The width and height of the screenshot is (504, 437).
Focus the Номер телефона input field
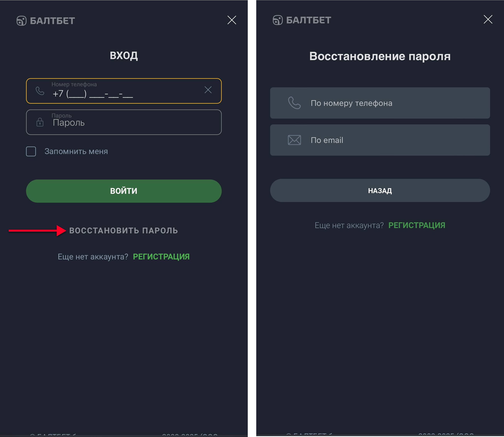122,93
